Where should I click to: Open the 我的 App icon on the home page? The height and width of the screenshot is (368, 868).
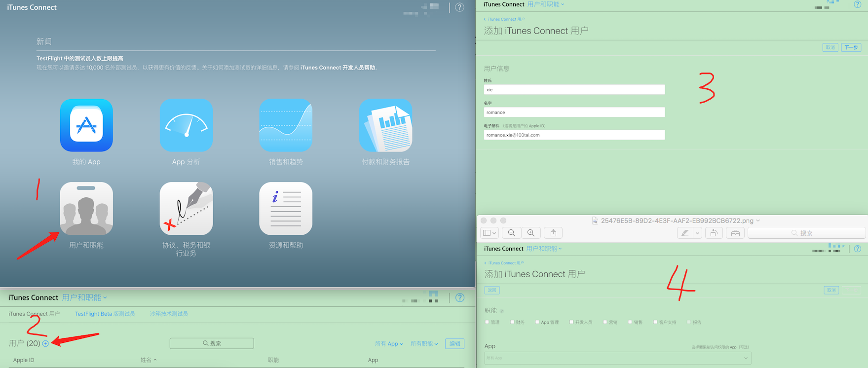[x=86, y=125]
